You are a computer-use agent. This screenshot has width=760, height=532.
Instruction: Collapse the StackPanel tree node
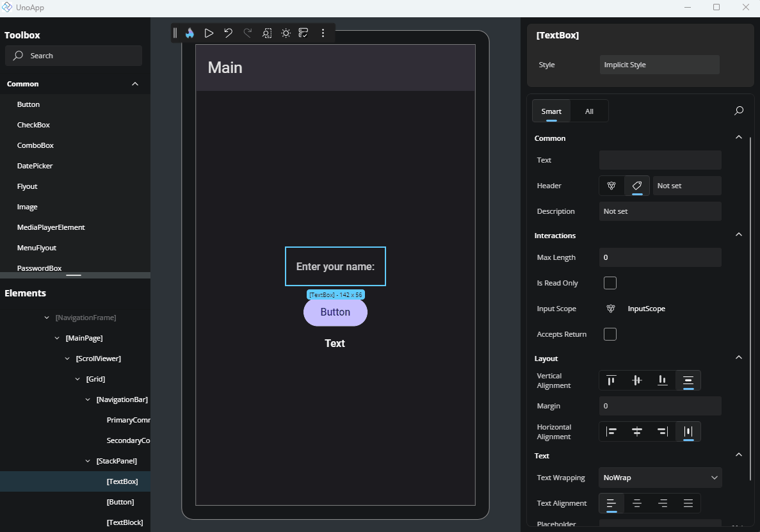[x=88, y=461]
